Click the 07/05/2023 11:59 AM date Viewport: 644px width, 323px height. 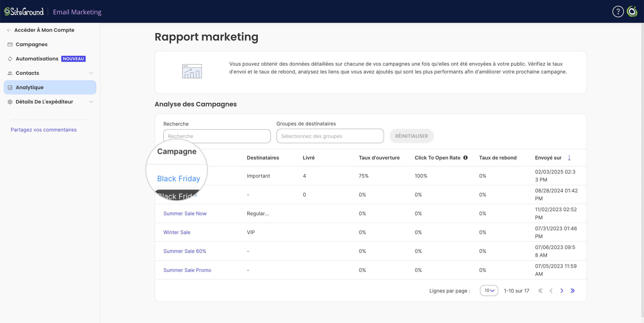tap(556, 270)
